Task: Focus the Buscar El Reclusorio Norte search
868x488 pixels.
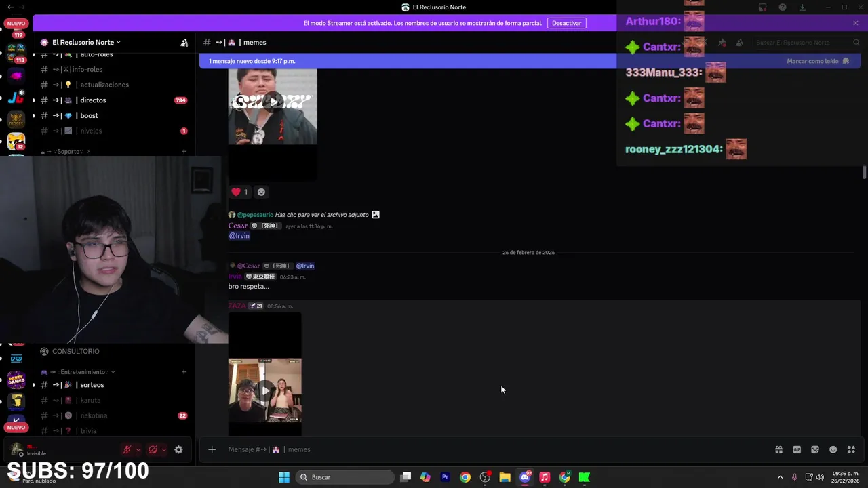Action: pyautogui.click(x=807, y=42)
